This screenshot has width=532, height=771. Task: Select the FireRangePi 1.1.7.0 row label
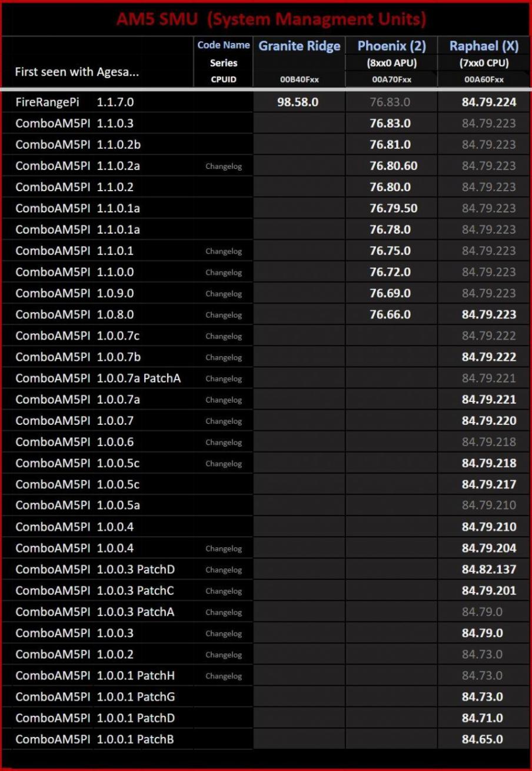point(75,102)
